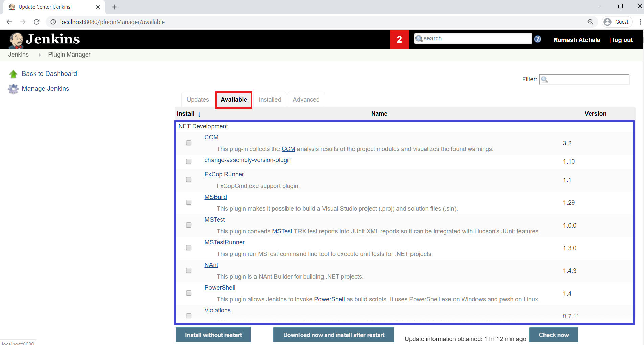Viewport: 644px width, 345px height.
Task: Click the browser back arrow
Action: point(9,22)
